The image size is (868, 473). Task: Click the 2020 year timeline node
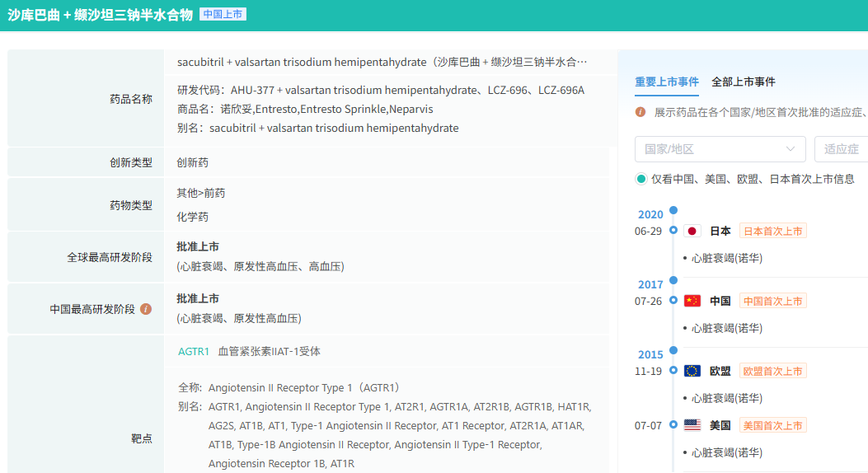pos(673,211)
